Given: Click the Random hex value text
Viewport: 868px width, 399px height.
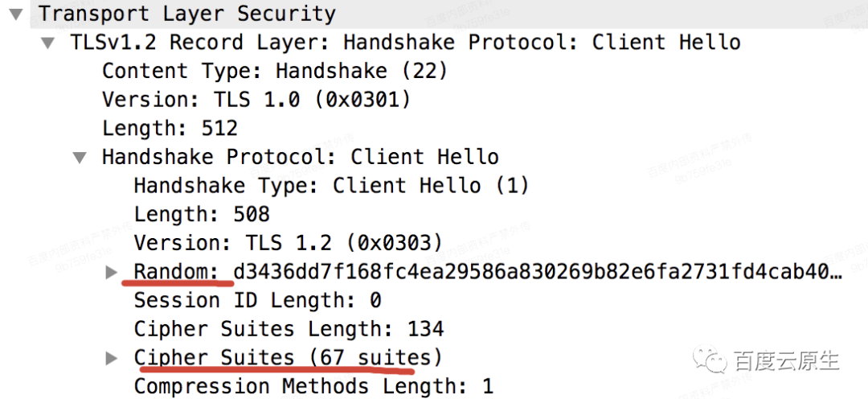Looking at the screenshot, I should 538,272.
